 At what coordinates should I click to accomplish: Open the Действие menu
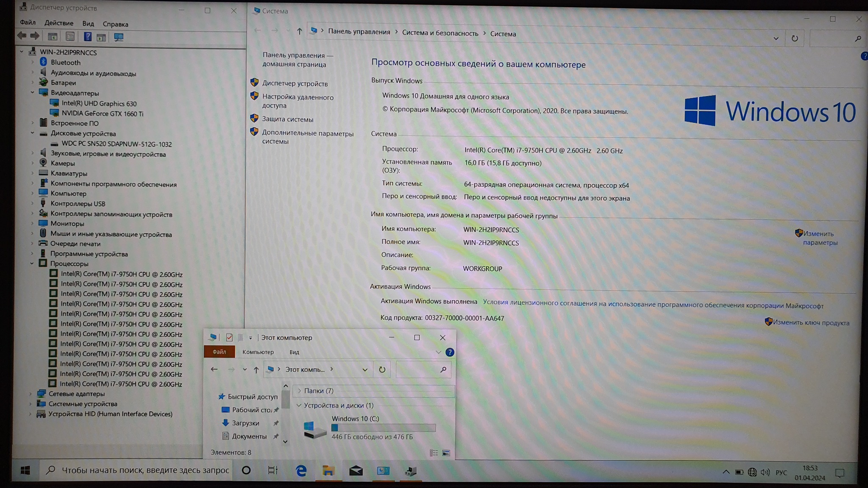coord(58,23)
